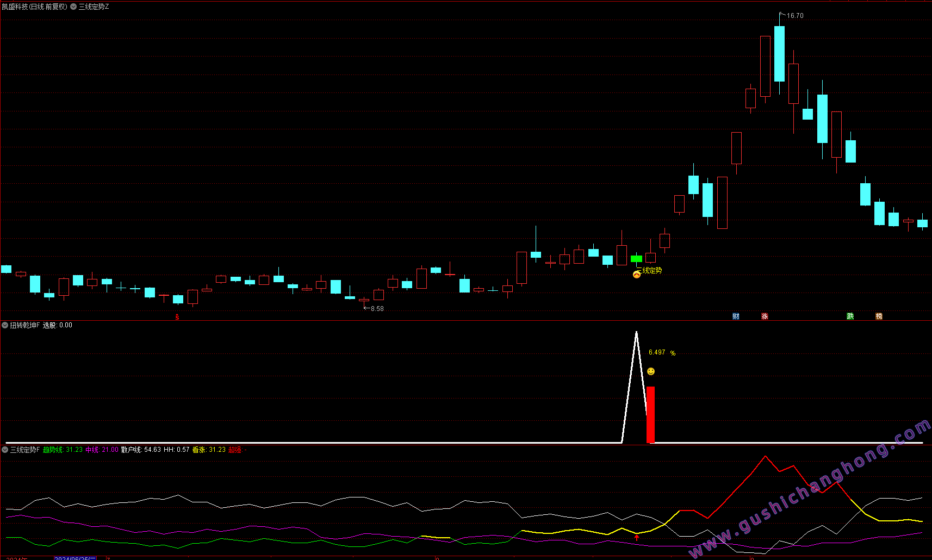Click the green candlestick above the 三线定势 label
Viewport: 932px width, 560px height.
(x=636, y=259)
